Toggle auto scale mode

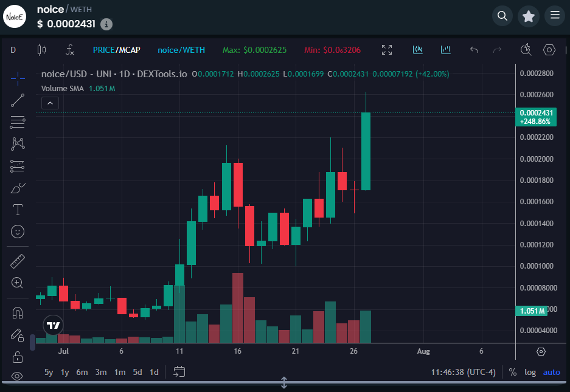coord(552,373)
